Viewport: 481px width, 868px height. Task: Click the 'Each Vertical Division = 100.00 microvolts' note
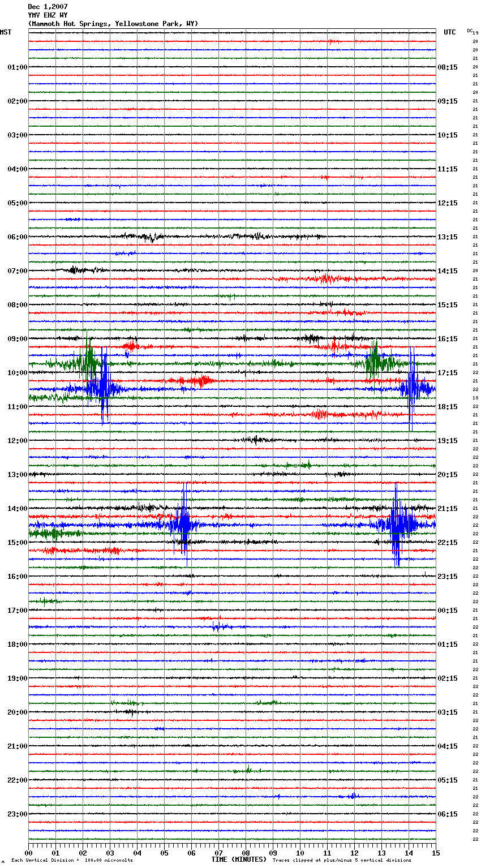tap(72, 860)
